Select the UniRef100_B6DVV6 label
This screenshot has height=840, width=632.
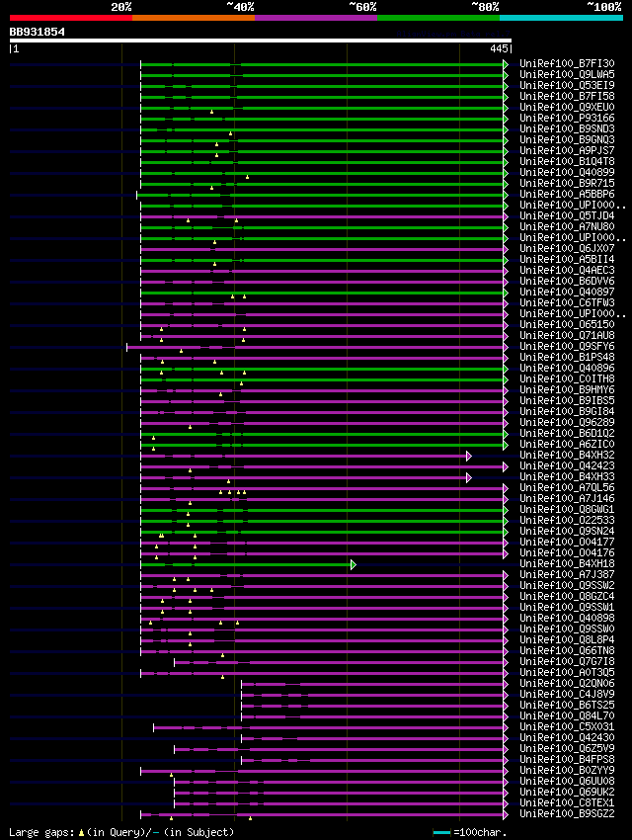[x=567, y=281]
